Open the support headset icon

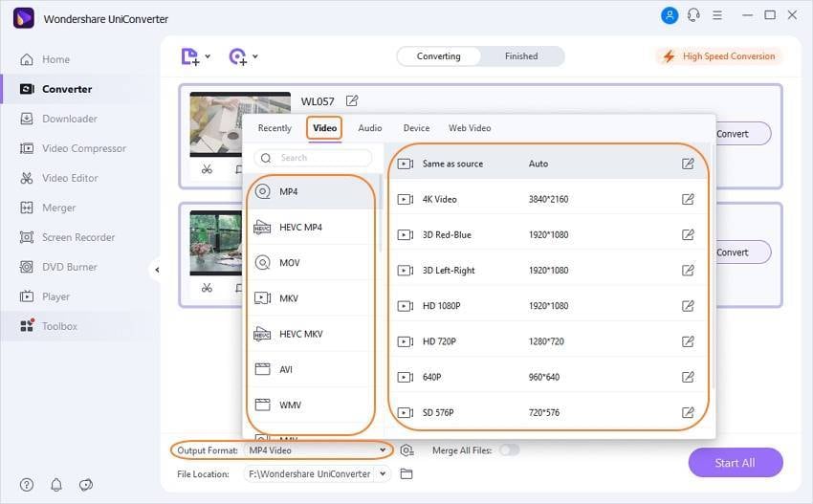pos(693,15)
